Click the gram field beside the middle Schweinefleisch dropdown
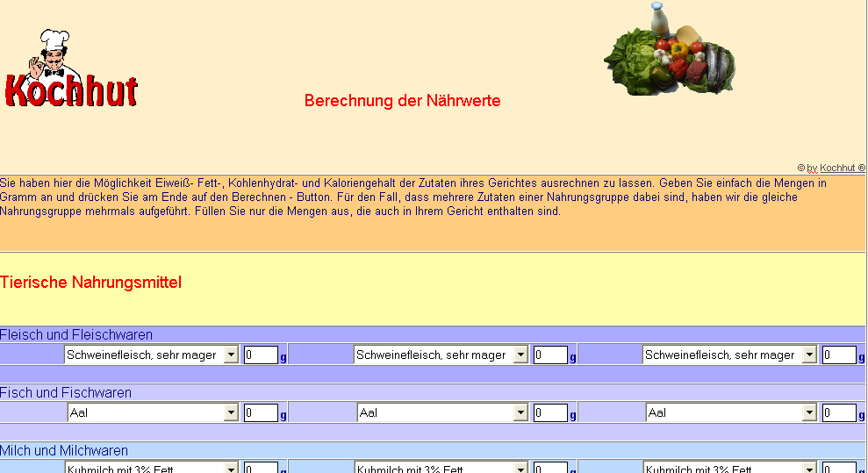 click(x=550, y=355)
